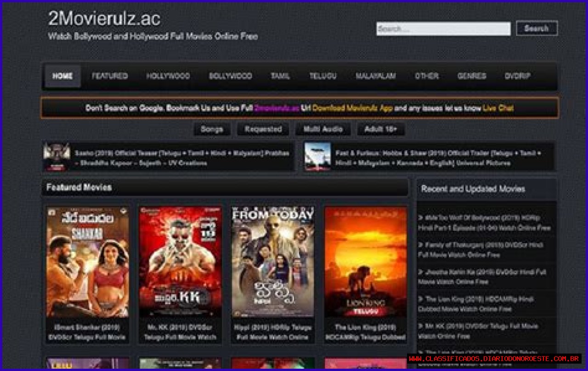Open the GENRES menu
Screen dimensions: 588x371
(471, 76)
